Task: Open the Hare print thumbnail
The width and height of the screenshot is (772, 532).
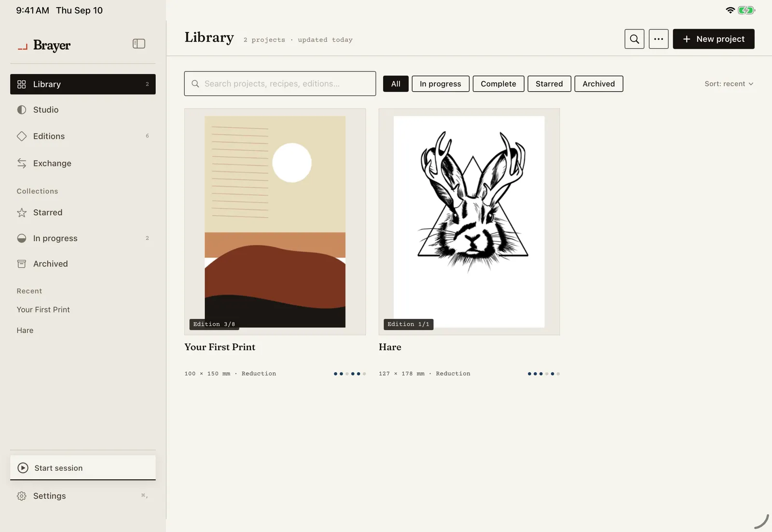Action: [469, 222]
